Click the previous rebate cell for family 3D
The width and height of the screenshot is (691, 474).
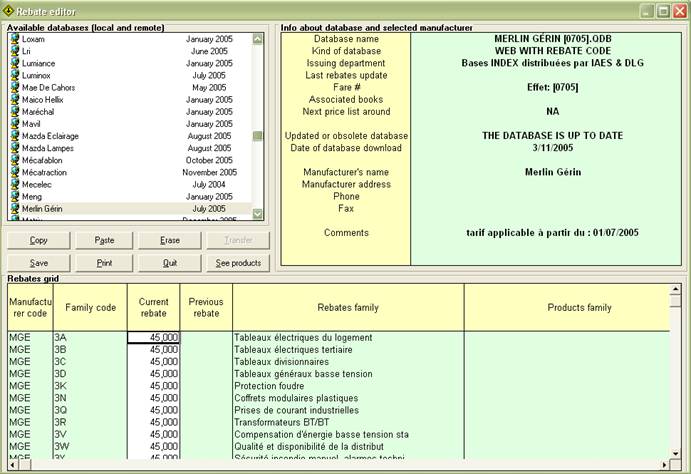coord(206,374)
